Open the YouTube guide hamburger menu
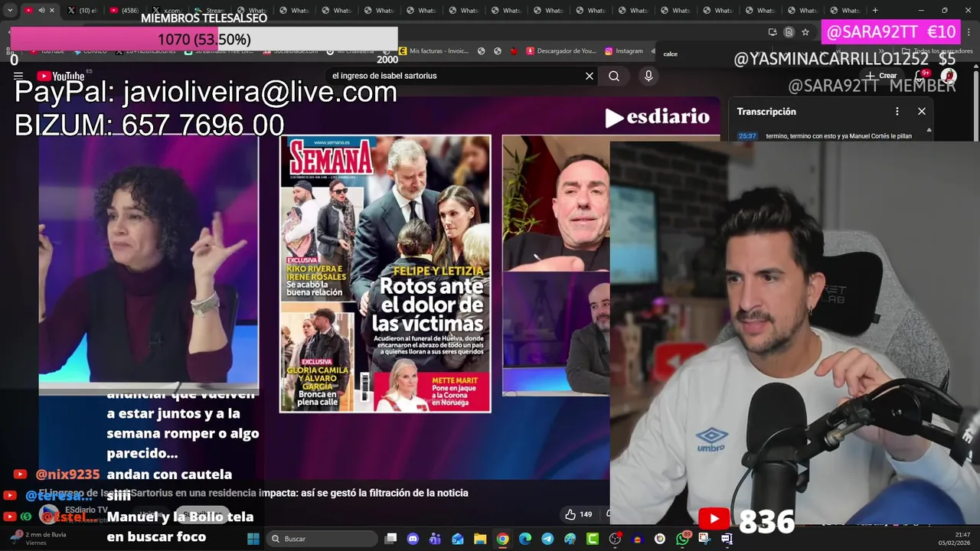 pyautogui.click(x=18, y=76)
